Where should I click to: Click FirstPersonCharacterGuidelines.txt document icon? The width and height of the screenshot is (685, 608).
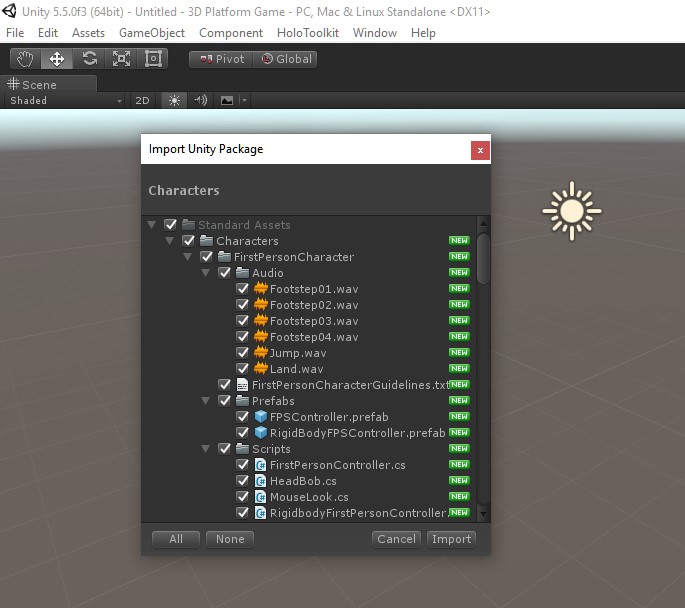click(x=242, y=384)
